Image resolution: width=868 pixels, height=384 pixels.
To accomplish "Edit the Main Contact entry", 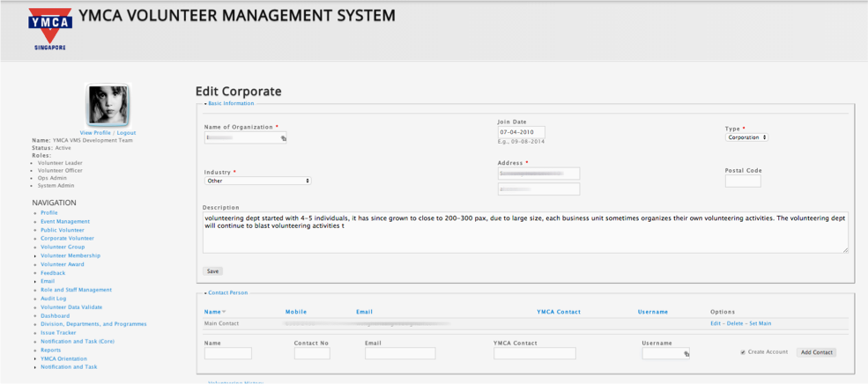I will coord(716,324).
